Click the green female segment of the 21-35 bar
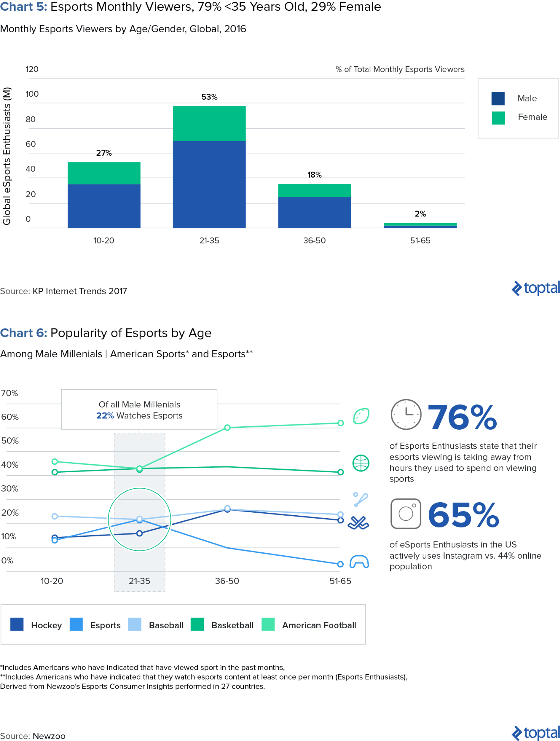Viewport: 560px width, 741px height. point(209,123)
